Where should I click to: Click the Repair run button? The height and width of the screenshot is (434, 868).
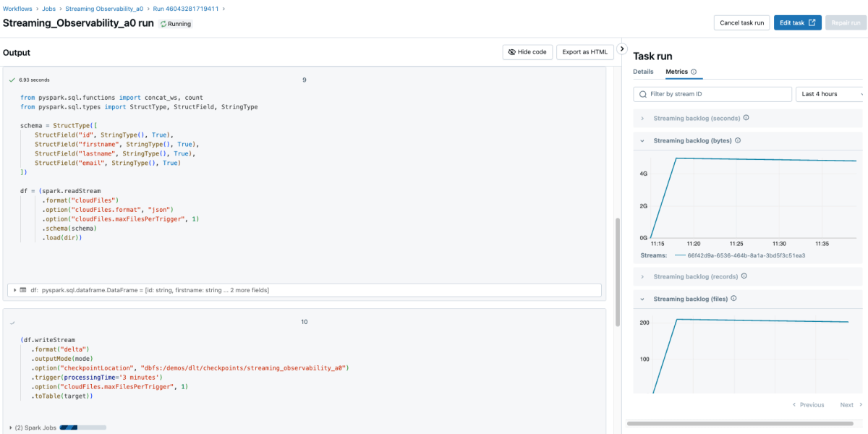click(845, 22)
